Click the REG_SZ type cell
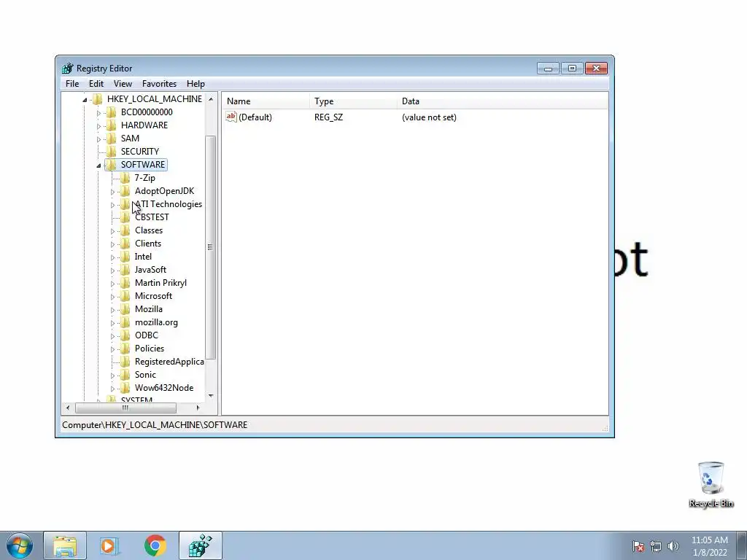This screenshot has height=560, width=747. pos(328,117)
